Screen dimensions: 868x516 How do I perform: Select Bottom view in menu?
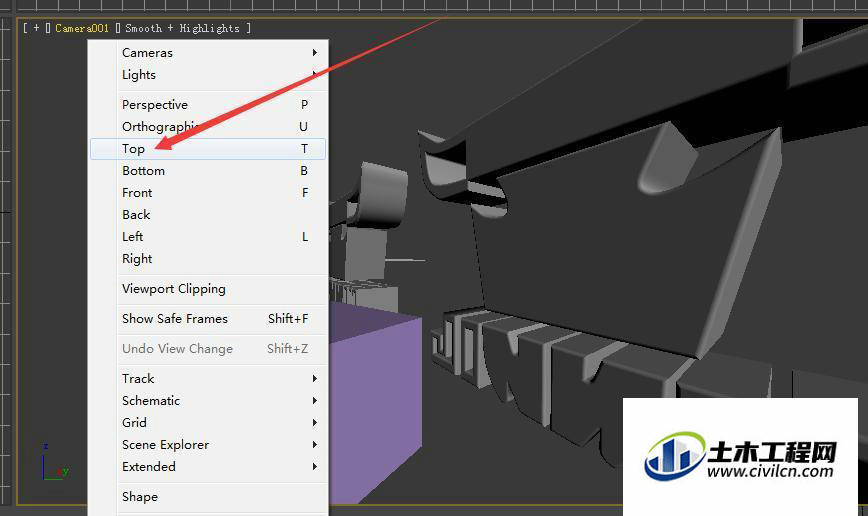208,171
